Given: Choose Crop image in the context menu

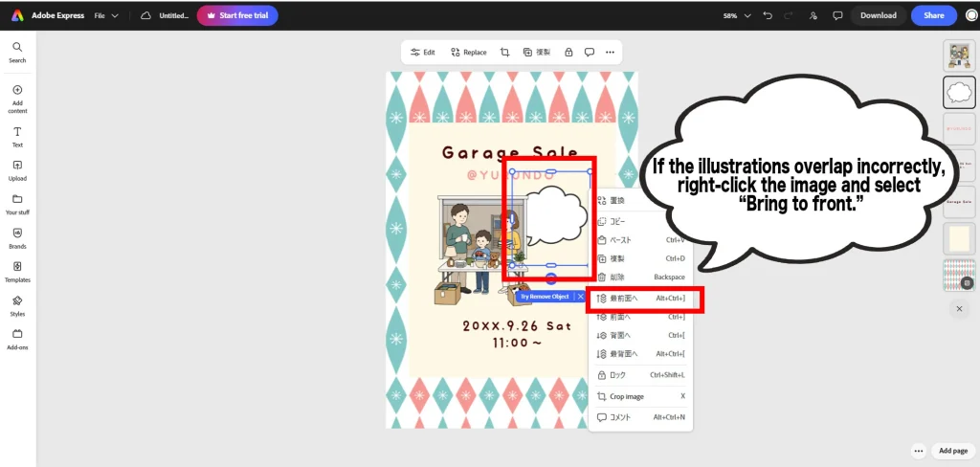Looking at the screenshot, I should coord(640,396).
